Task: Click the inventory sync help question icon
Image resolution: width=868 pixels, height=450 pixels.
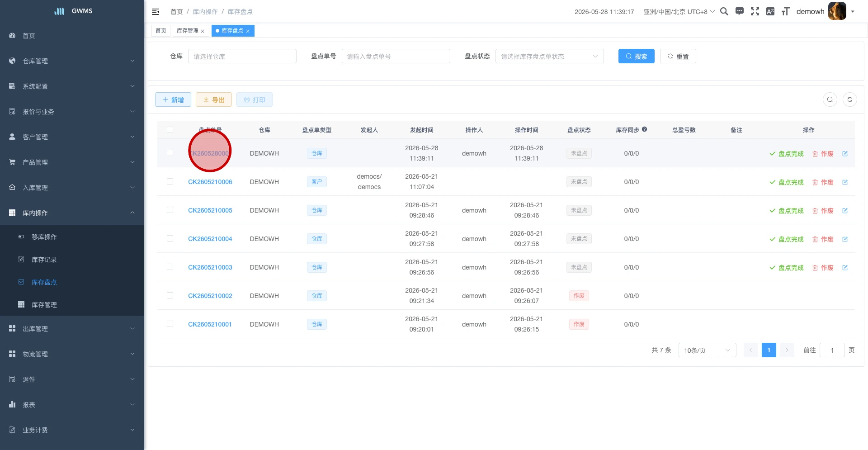Action: pyautogui.click(x=644, y=129)
